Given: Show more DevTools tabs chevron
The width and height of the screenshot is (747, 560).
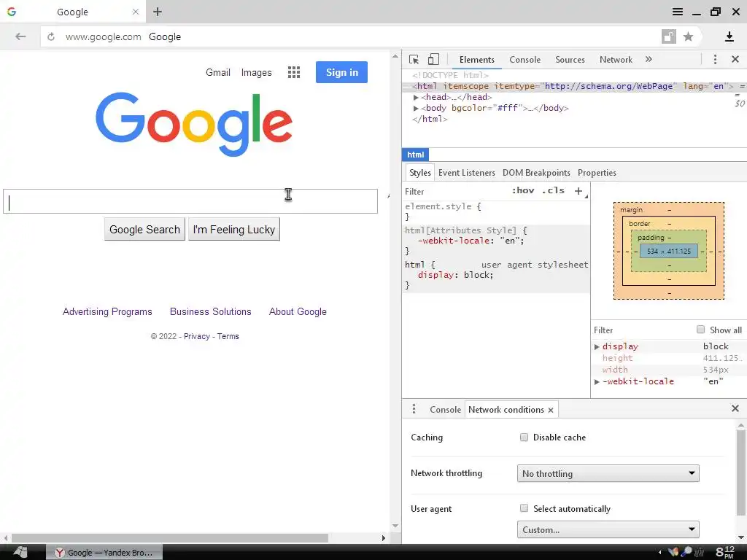Looking at the screenshot, I should tap(649, 60).
